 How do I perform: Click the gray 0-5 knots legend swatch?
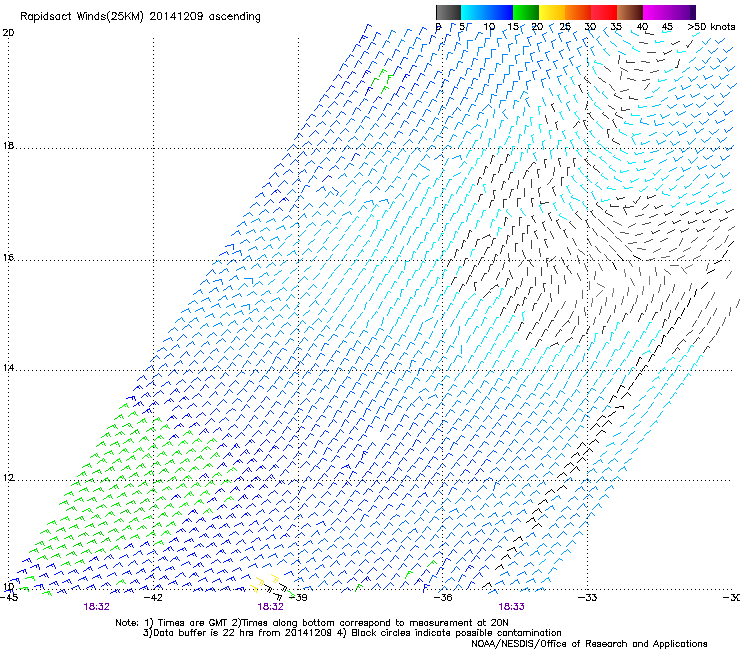tap(448, 12)
